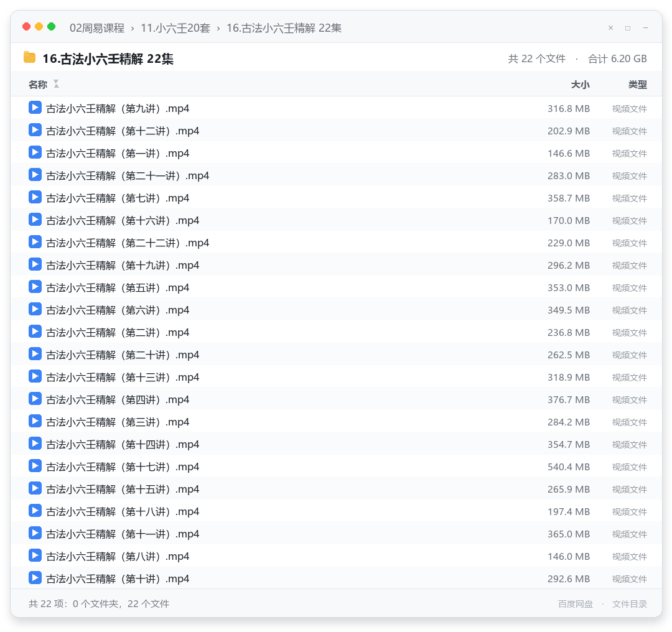Click file 古法小六壬精解（第十讲）.mp4
This screenshot has width=672, height=632.
[x=336, y=579]
